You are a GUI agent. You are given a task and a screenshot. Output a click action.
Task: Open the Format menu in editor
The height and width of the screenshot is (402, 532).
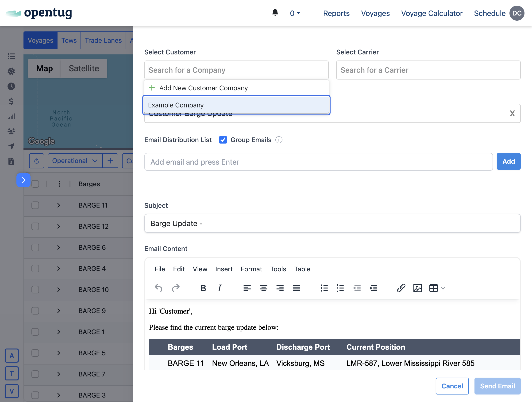click(x=251, y=269)
